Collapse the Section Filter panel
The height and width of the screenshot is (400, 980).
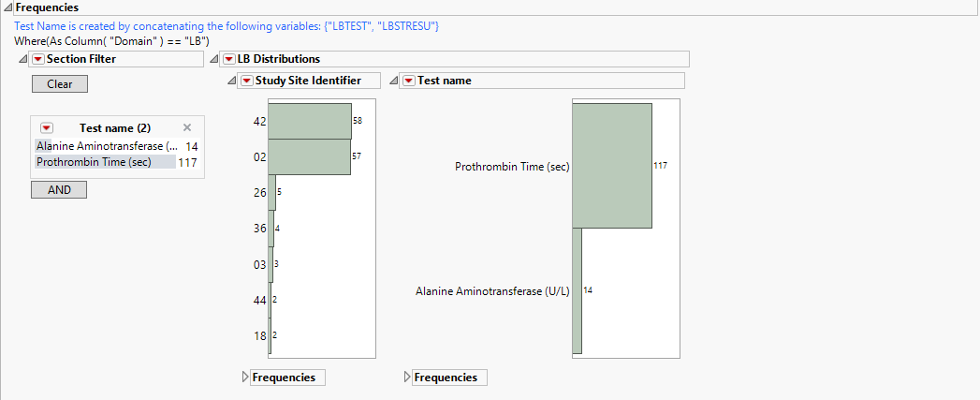23,60
